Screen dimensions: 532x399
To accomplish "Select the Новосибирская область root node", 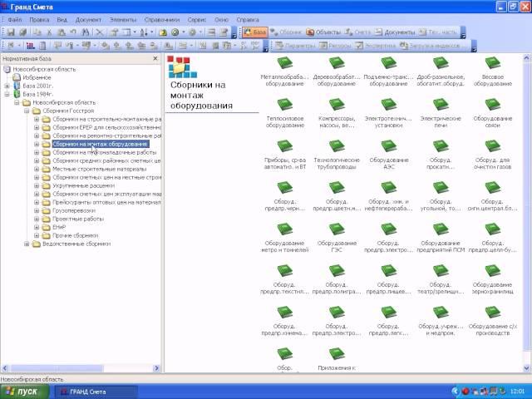I will 44,69.
